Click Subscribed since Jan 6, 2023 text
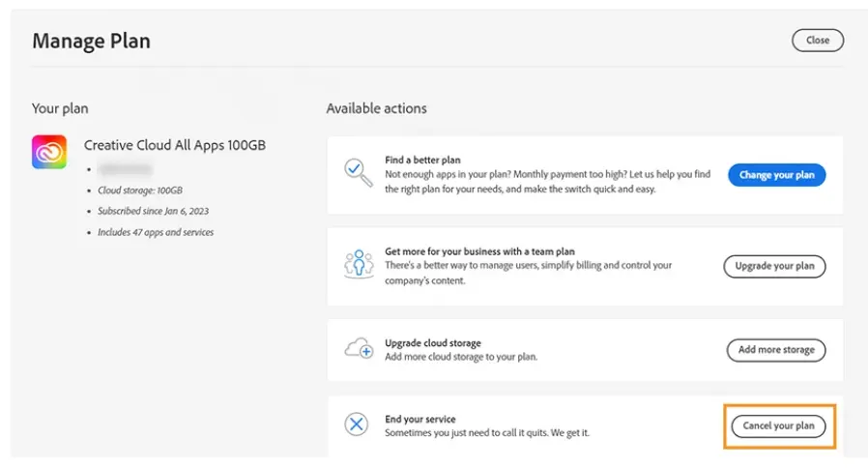 pos(154,211)
